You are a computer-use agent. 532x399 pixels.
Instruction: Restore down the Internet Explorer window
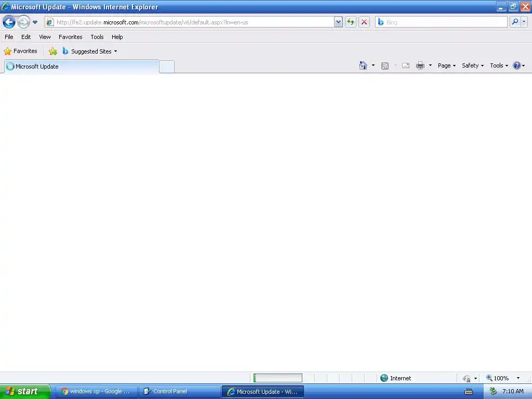coord(513,7)
